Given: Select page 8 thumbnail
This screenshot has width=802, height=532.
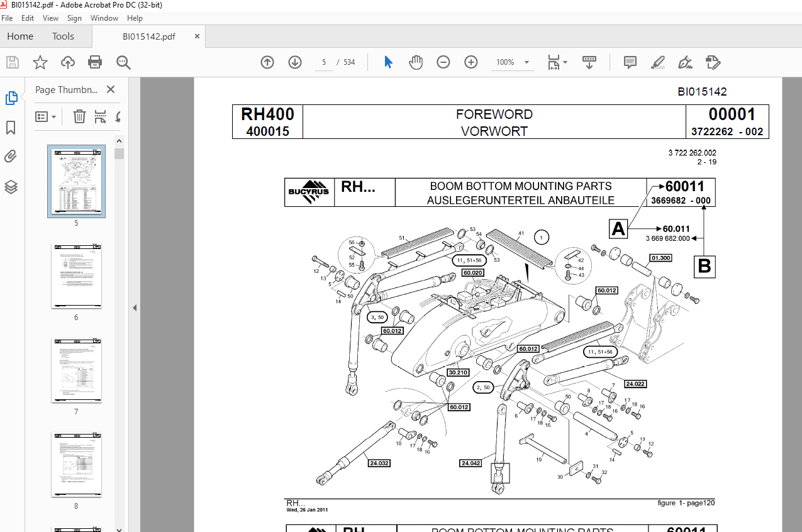Looking at the screenshot, I should (x=76, y=465).
